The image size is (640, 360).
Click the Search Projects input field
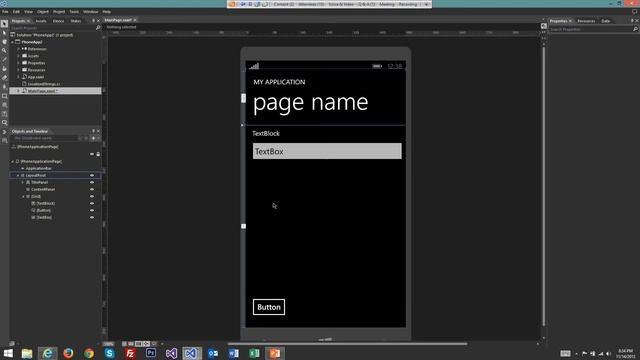click(52, 28)
